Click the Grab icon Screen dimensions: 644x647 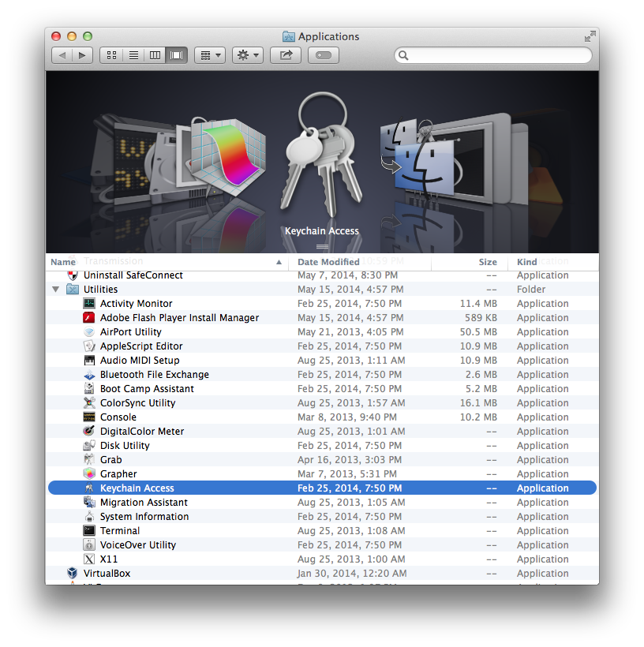pos(89,460)
